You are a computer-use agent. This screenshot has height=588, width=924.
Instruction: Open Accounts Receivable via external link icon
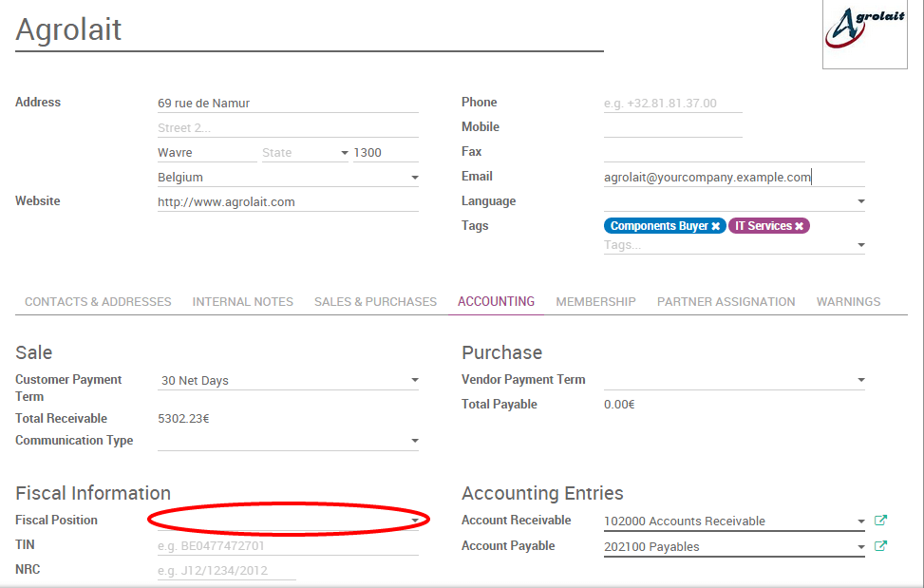click(x=879, y=521)
